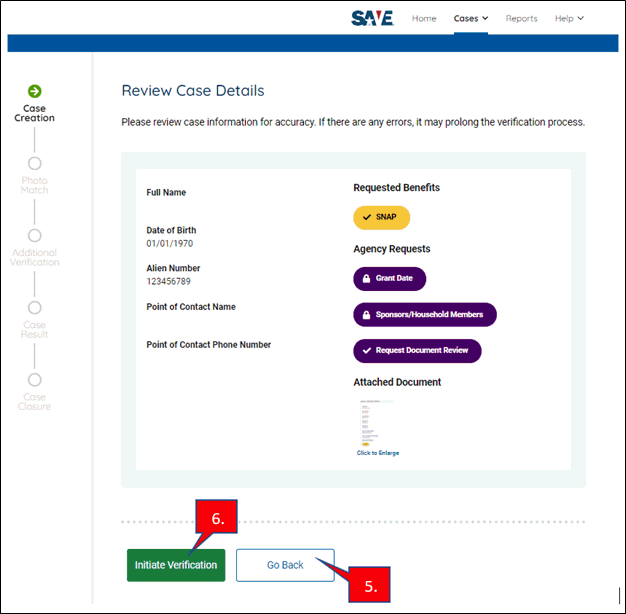626x614 pixels.
Task: Toggle the Request Document Review pill
Action: (417, 351)
